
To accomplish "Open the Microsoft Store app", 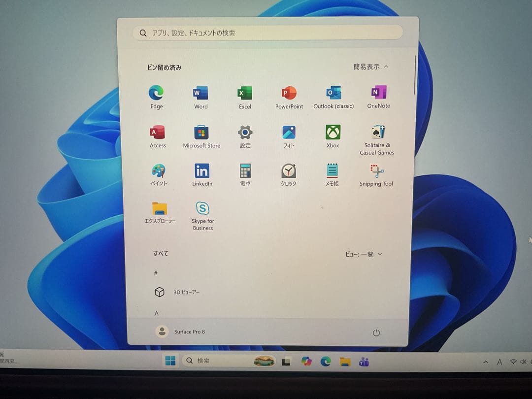I will click(201, 136).
